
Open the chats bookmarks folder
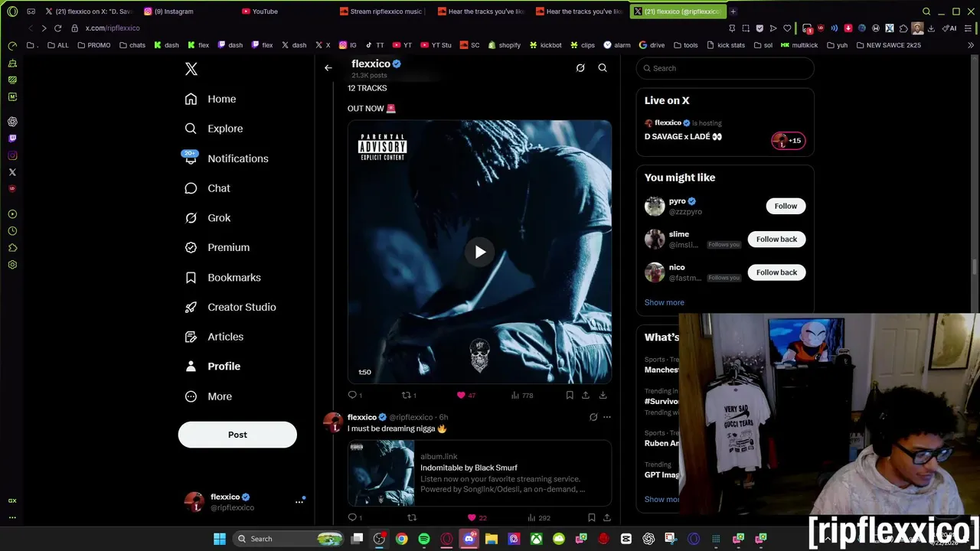click(x=132, y=45)
